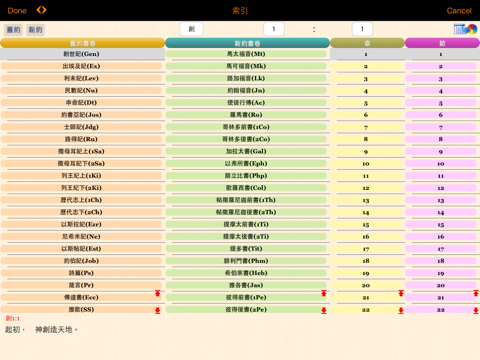Viewport: 480px width, 360px height.
Task: Choose 約翰福音(Jn) row
Action: coord(246,90)
